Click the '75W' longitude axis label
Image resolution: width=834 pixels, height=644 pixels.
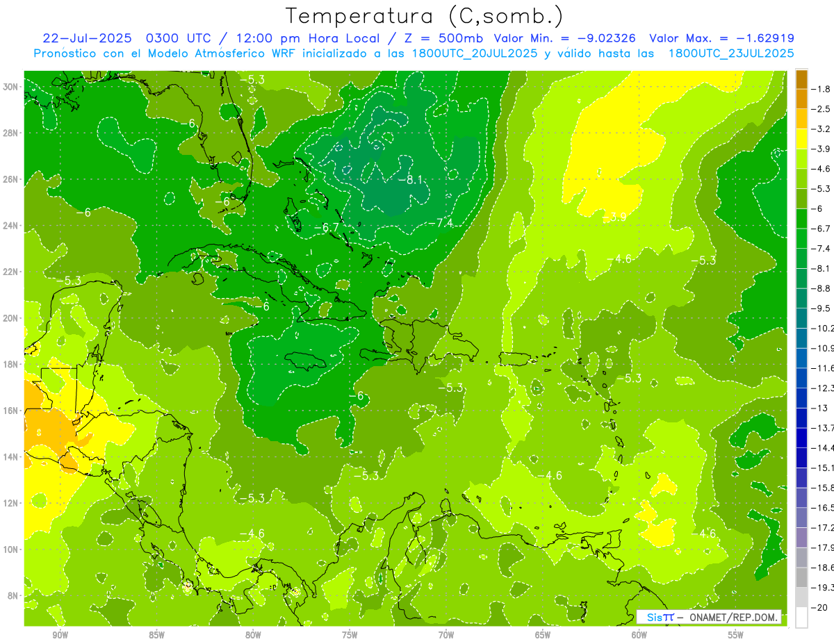point(350,636)
